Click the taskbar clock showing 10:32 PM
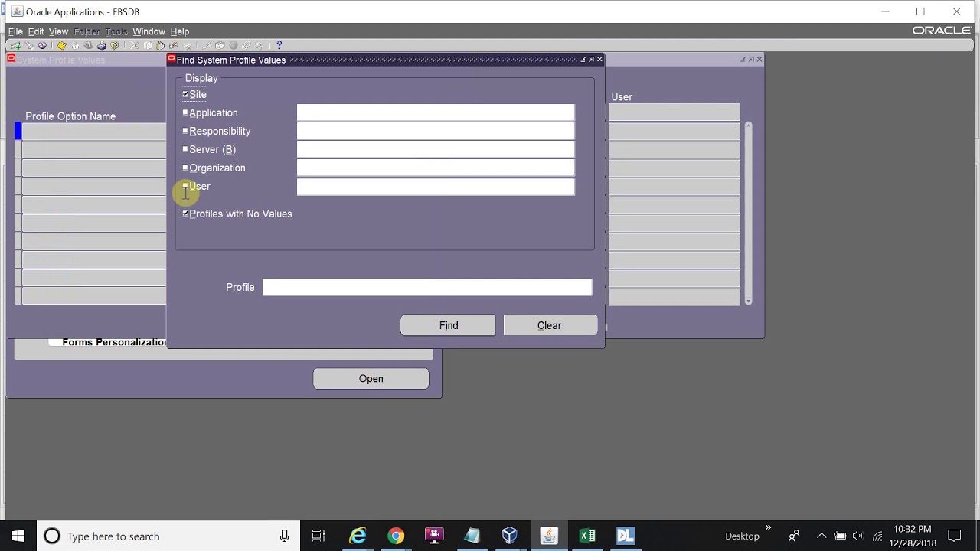Image resolution: width=980 pixels, height=551 pixels. (913, 536)
